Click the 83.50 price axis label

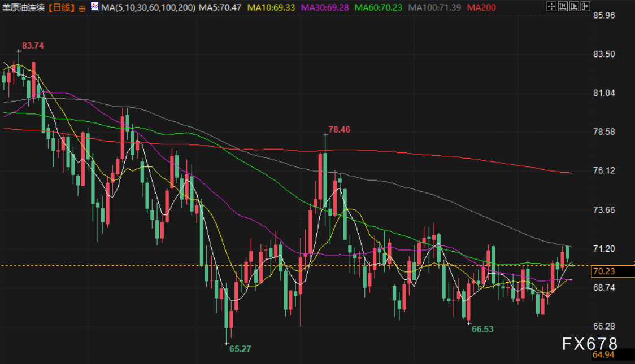604,54
